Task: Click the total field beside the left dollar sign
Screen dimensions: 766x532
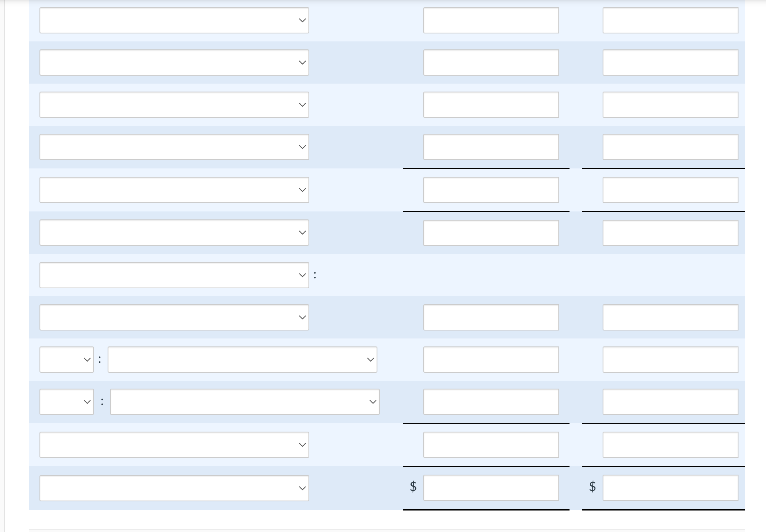Action: click(x=491, y=487)
